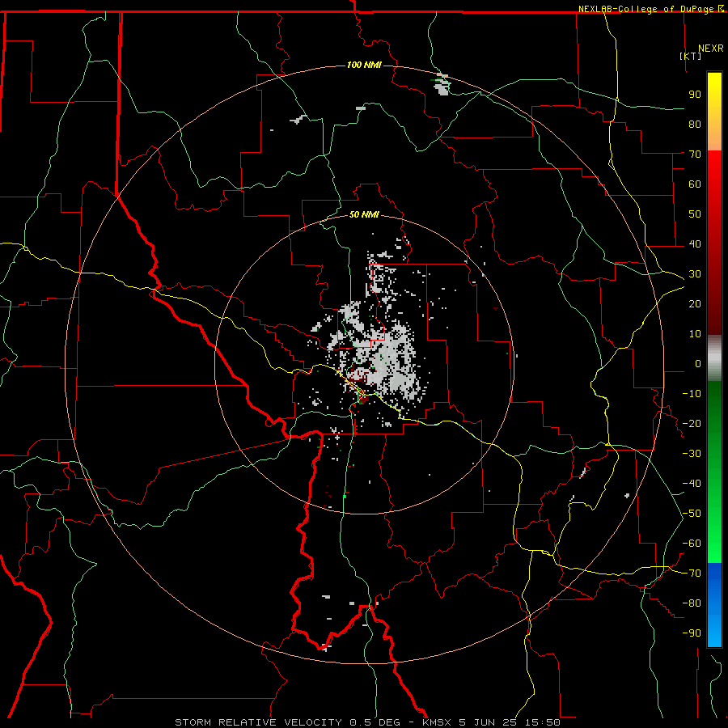728x728 pixels.
Task: Click the -70 kt scale label
Action: (x=692, y=574)
